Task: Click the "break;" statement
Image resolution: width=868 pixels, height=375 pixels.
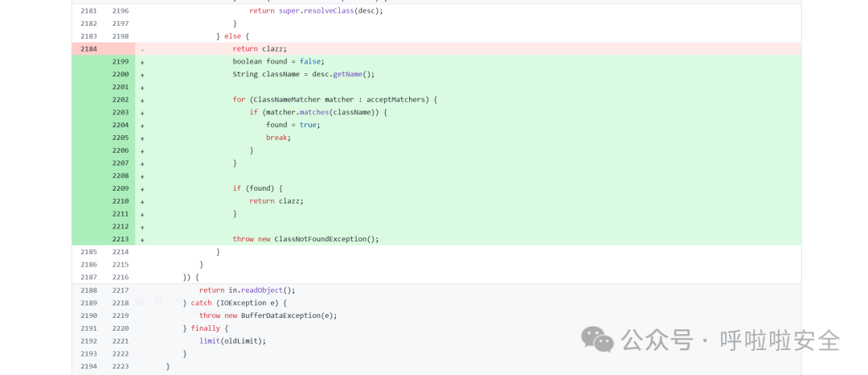Action: tap(278, 138)
